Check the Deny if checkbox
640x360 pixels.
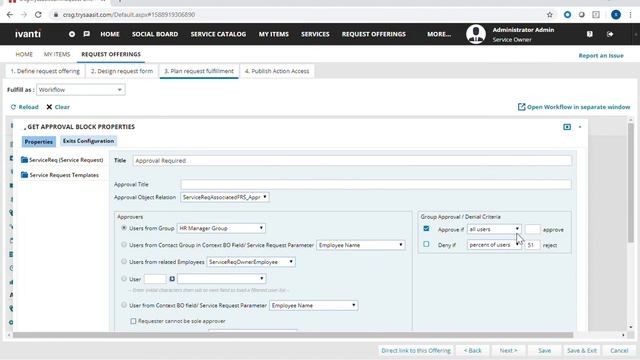[x=426, y=244]
